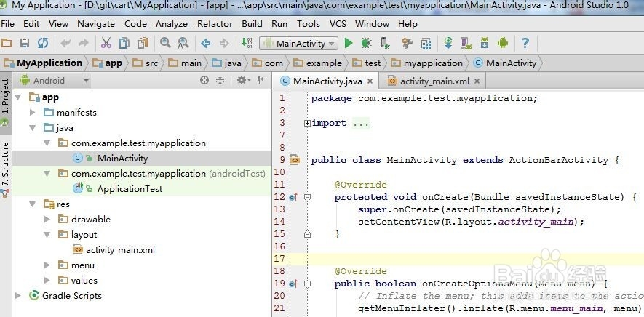Open the AVD Manager icon
This screenshot has width=644, height=317.
click(x=466, y=43)
